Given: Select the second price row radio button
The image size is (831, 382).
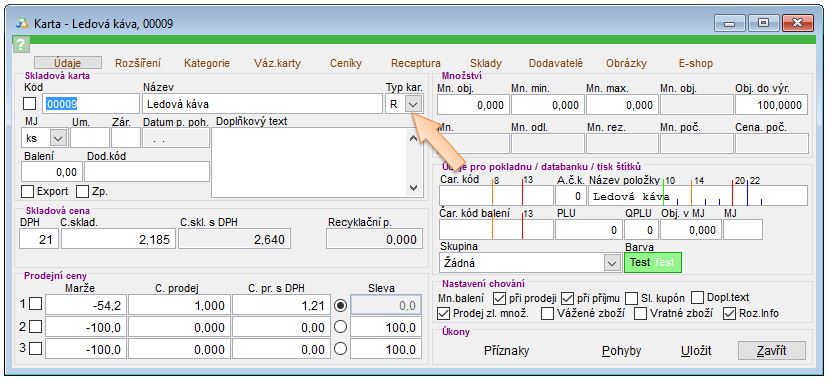Looking at the screenshot, I should pos(341,327).
